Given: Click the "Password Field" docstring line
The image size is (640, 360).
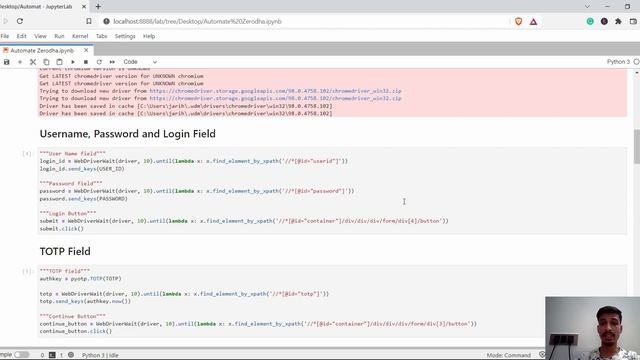Looking at the screenshot, I should 71,184.
